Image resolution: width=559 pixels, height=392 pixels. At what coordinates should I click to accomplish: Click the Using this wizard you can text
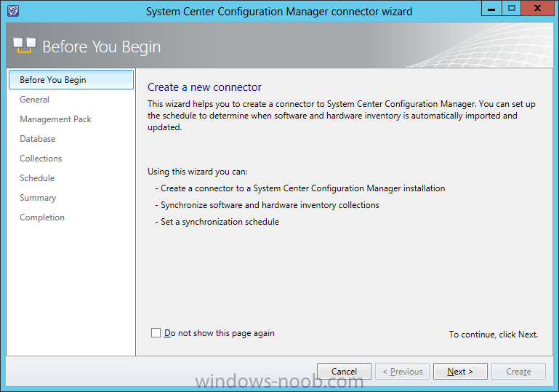[x=198, y=172]
